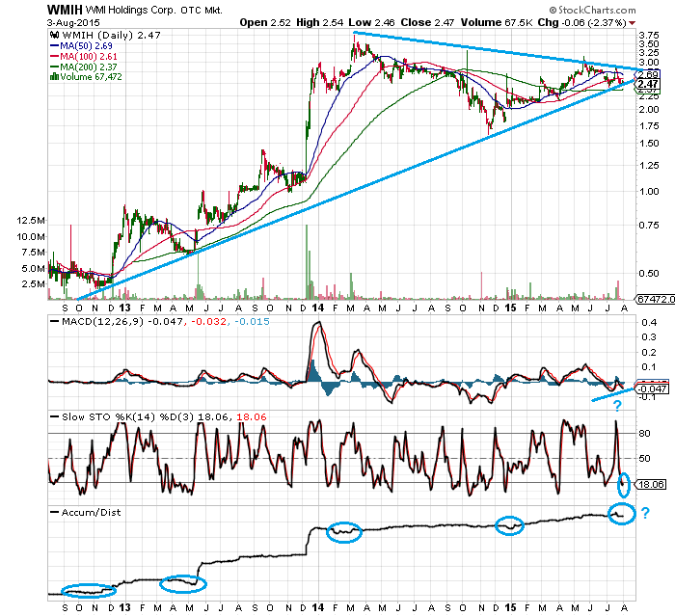Click the 67472.0 volume tag on the right
The width and height of the screenshot is (675, 616).
tap(656, 299)
